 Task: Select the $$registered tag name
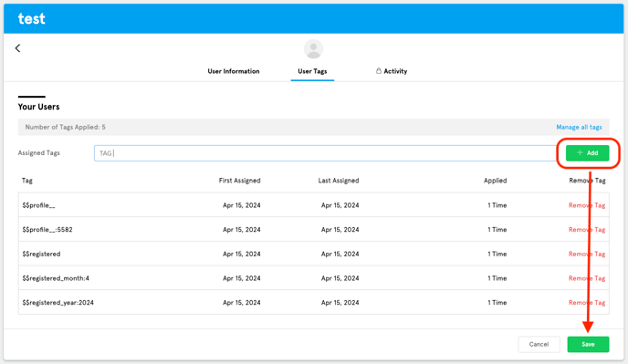(x=41, y=254)
